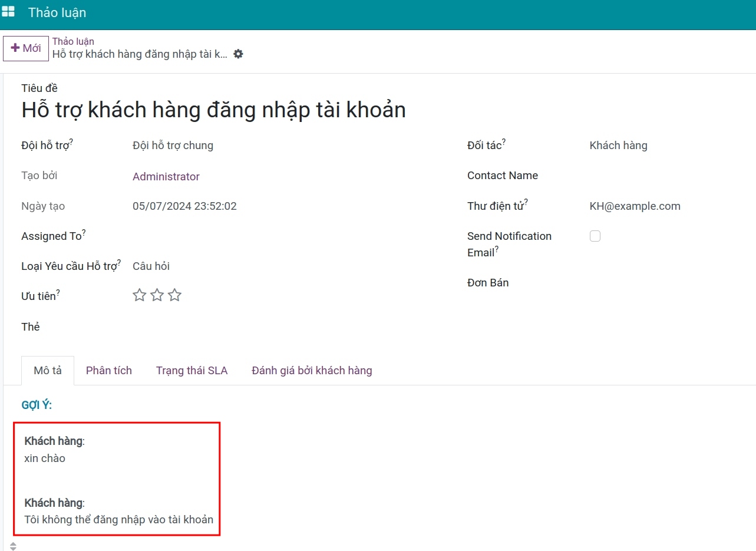
Task: Toggle the Send Notification Email checkbox
Action: pos(595,236)
